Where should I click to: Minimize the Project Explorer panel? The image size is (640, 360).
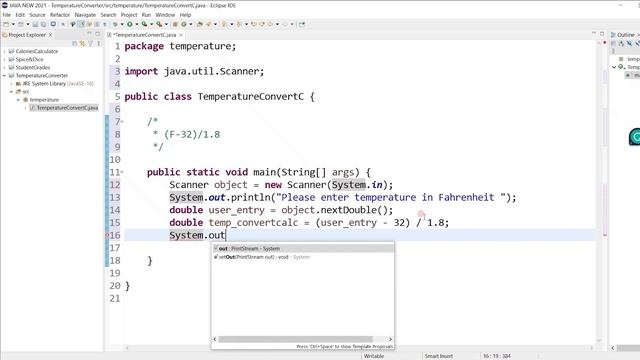click(89, 34)
